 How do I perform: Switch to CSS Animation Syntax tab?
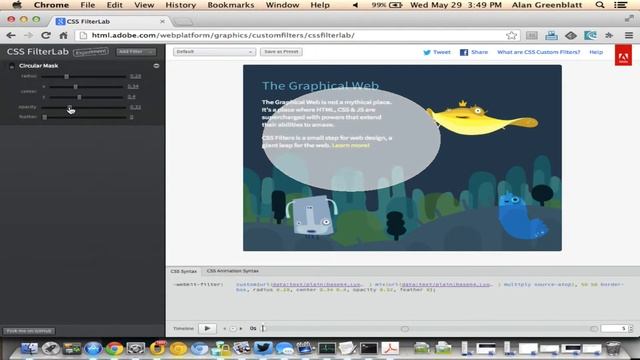pyautogui.click(x=233, y=271)
